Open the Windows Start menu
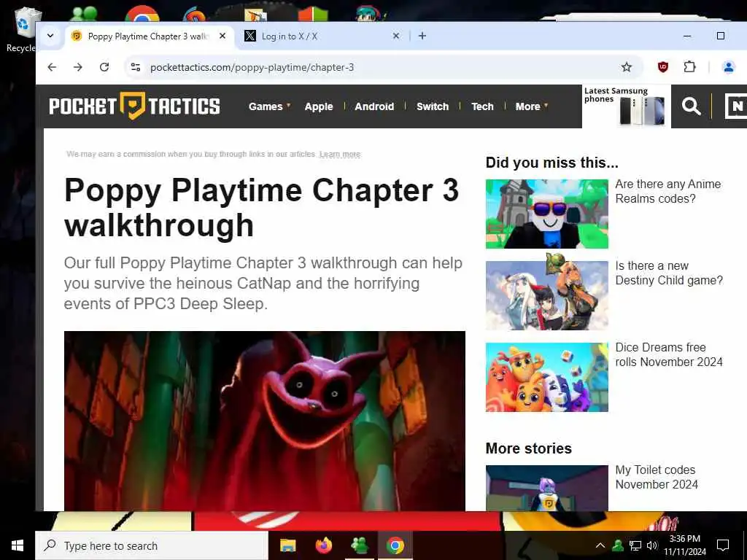The height and width of the screenshot is (560, 747). tap(18, 545)
